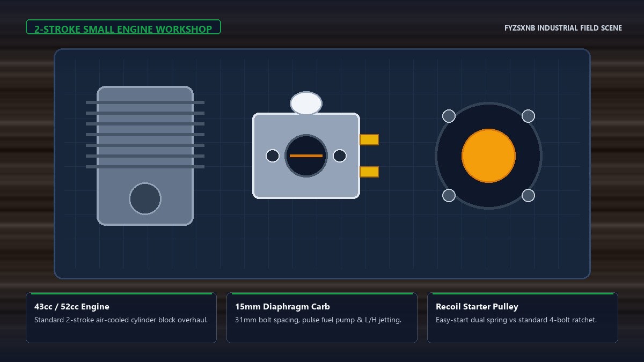Screen dimensions: 644x362
Task: Select the FYZSXNB Industrial Field Scene label
Action: [563, 28]
